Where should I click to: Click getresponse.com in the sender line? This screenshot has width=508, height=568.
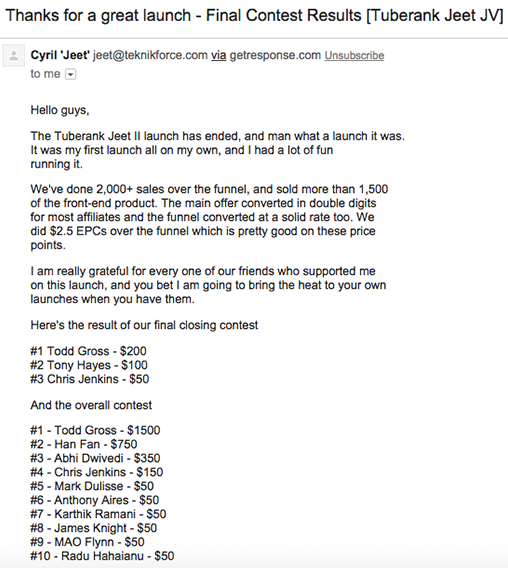point(275,55)
